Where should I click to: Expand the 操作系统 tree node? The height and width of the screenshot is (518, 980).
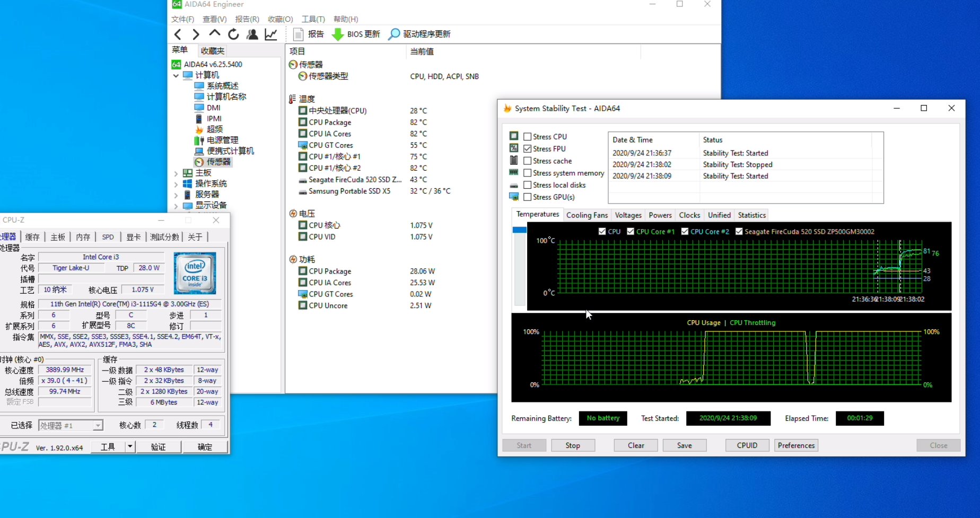[x=176, y=184]
